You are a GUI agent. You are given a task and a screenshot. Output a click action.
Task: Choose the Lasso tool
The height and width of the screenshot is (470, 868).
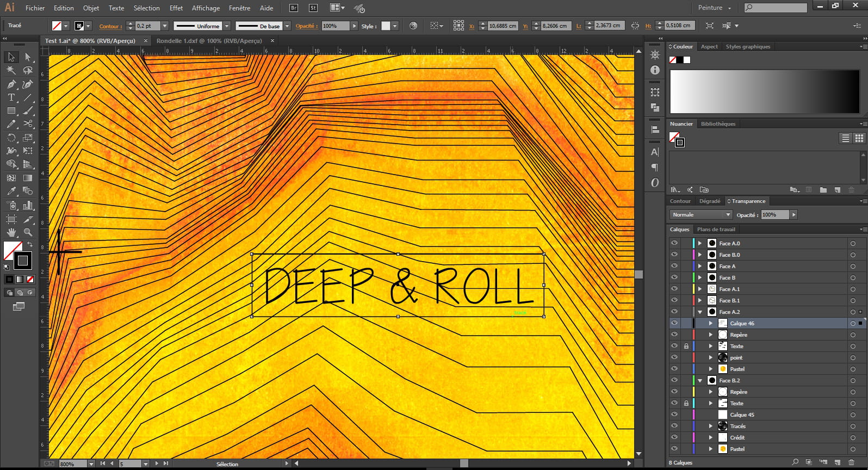[x=28, y=70]
